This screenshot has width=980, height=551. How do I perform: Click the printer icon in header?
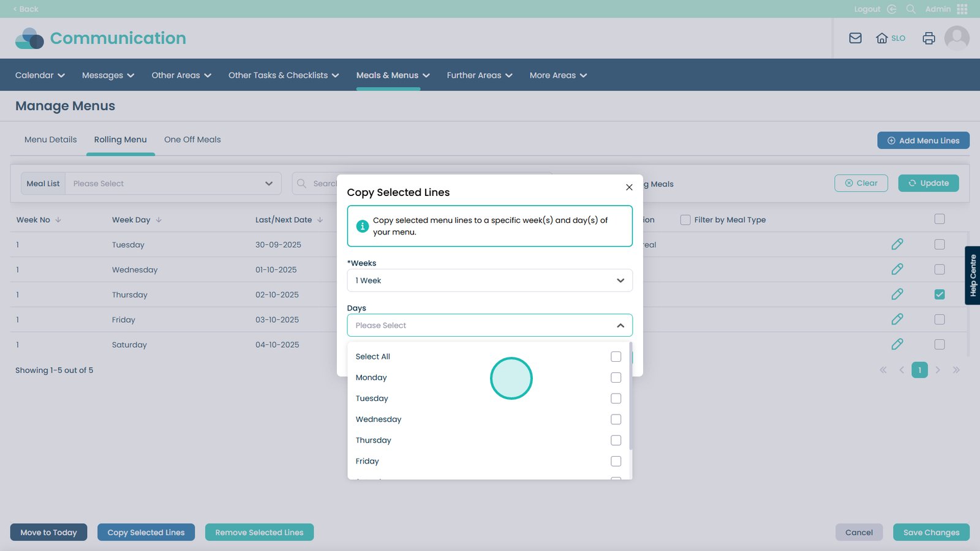pos(929,38)
